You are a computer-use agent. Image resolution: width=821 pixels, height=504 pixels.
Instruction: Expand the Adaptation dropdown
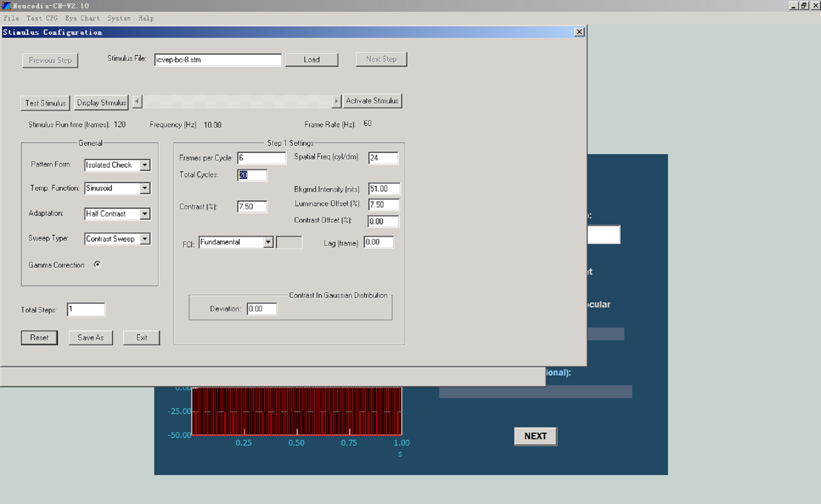[x=145, y=214]
